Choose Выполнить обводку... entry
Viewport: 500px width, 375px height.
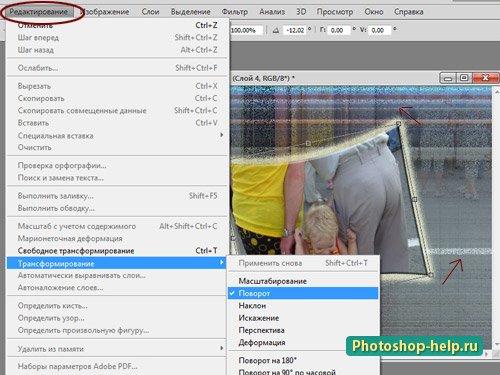[117, 208]
